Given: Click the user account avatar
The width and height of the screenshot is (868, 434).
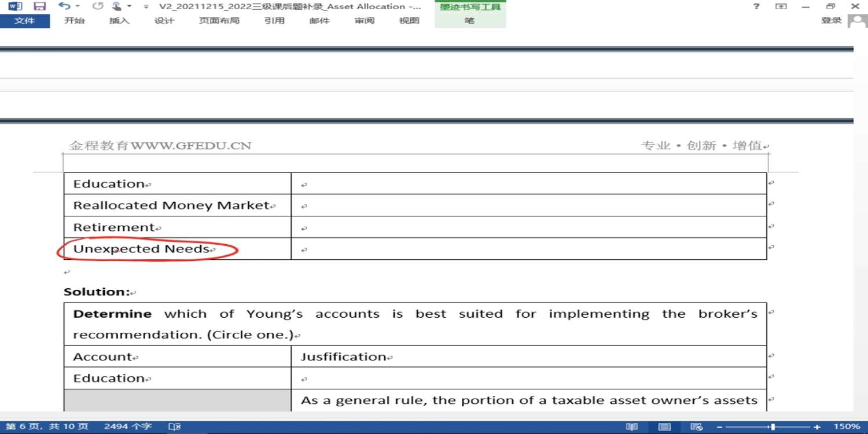Looking at the screenshot, I should pyautogui.click(x=858, y=21).
